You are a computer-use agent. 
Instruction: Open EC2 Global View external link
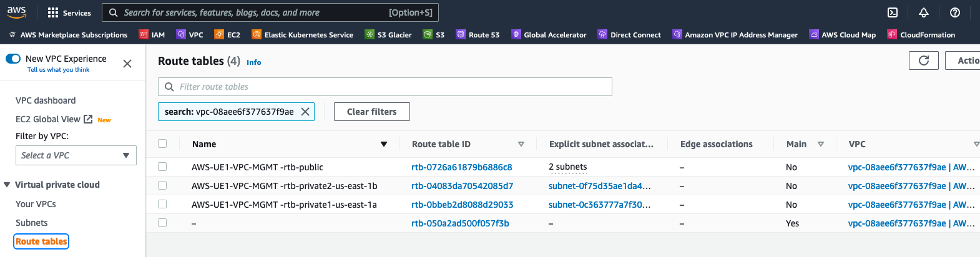click(88, 119)
